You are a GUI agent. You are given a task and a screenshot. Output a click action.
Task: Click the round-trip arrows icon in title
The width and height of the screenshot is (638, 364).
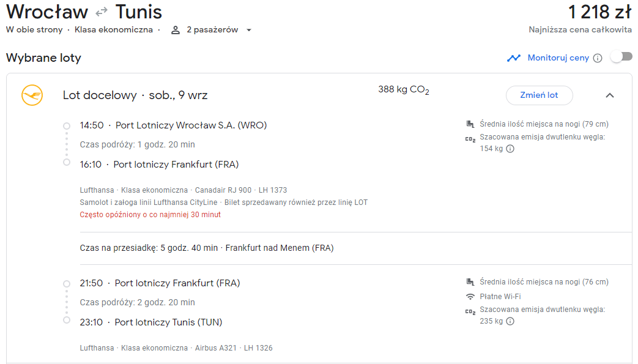coord(102,12)
